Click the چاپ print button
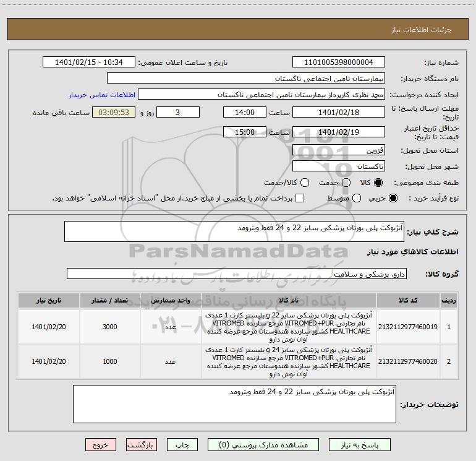476x461 pixels. click(182, 445)
